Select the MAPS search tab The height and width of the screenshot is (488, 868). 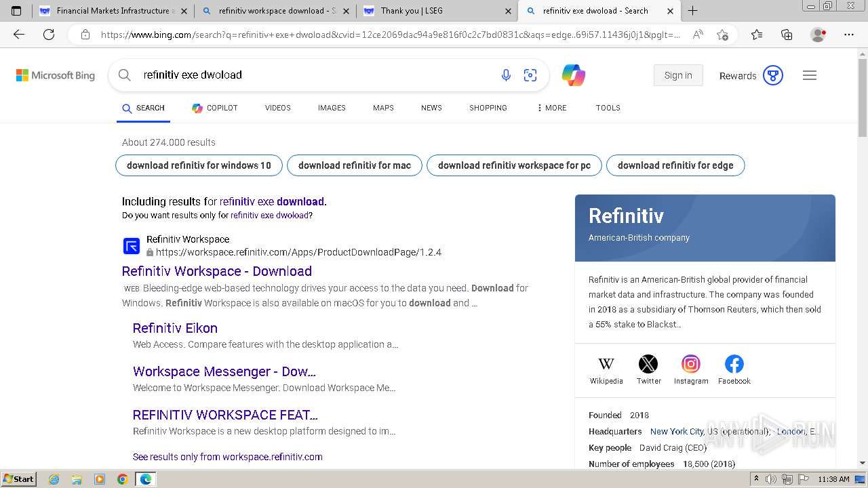(x=383, y=108)
